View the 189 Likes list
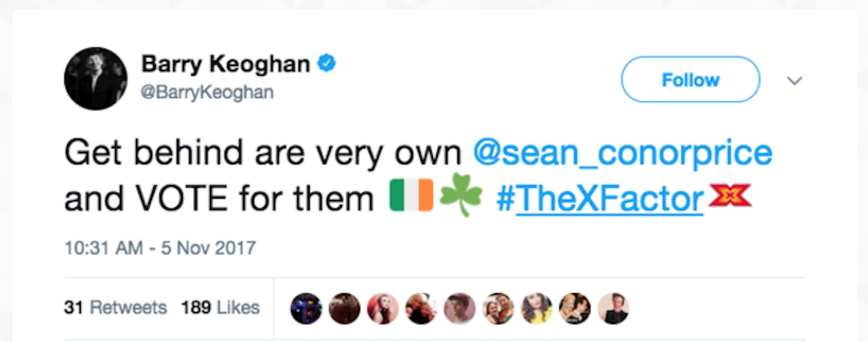This screenshot has height=342, width=868. (220, 308)
